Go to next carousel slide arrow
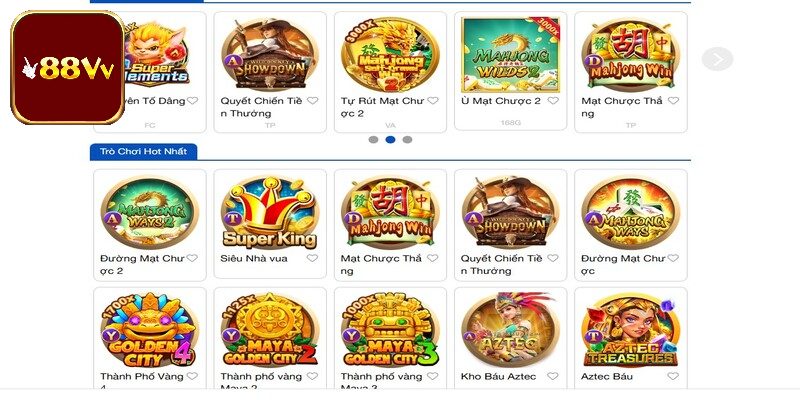800x400 pixels. (x=717, y=59)
